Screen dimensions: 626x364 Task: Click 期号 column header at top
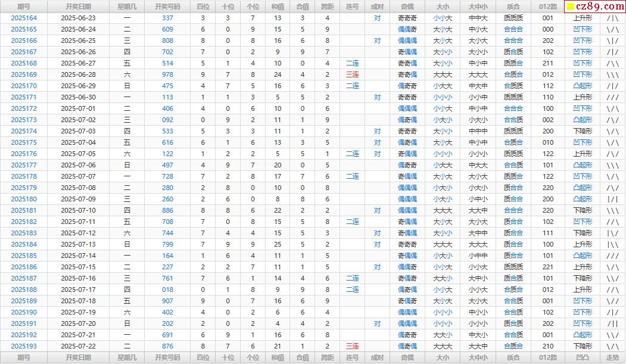[x=24, y=7]
